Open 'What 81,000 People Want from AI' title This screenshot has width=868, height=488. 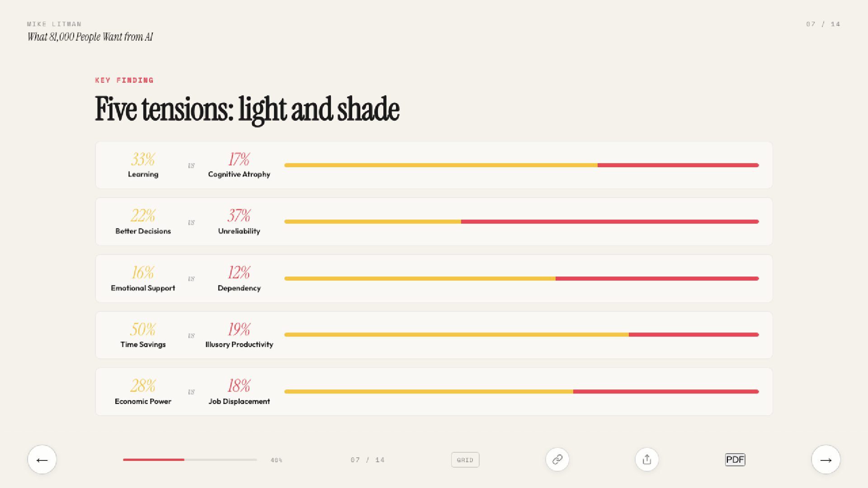tap(90, 37)
